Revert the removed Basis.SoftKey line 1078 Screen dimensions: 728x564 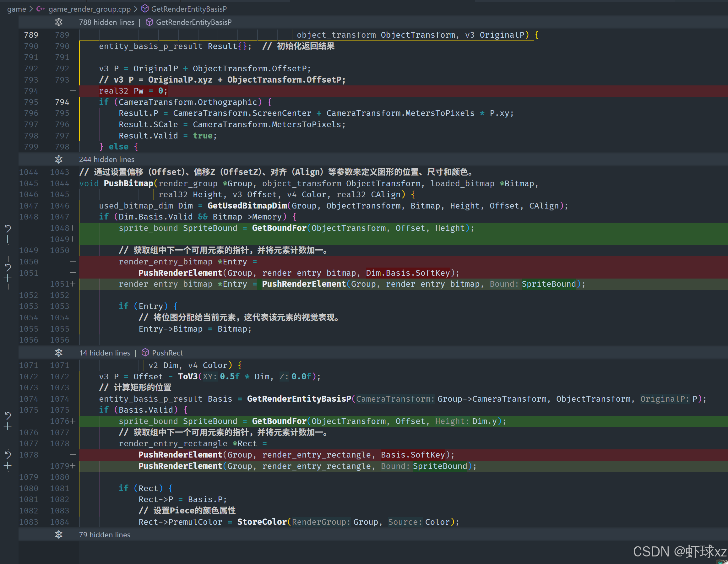pyautogui.click(x=8, y=455)
